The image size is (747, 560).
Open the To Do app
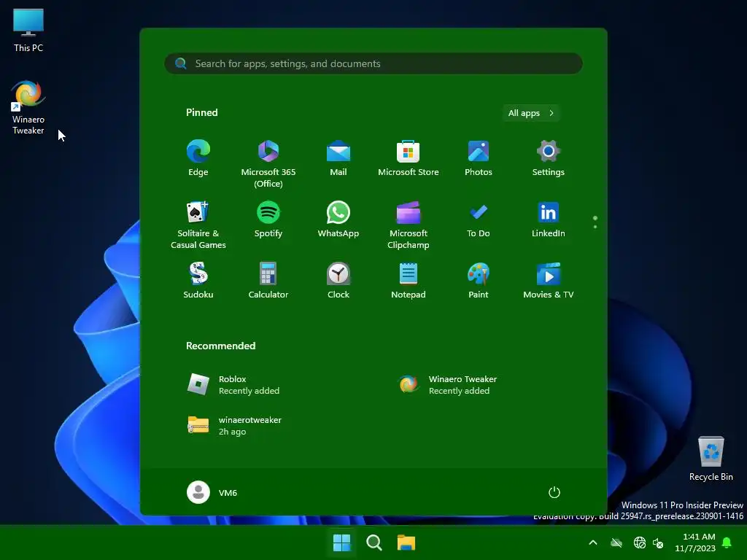click(x=479, y=219)
